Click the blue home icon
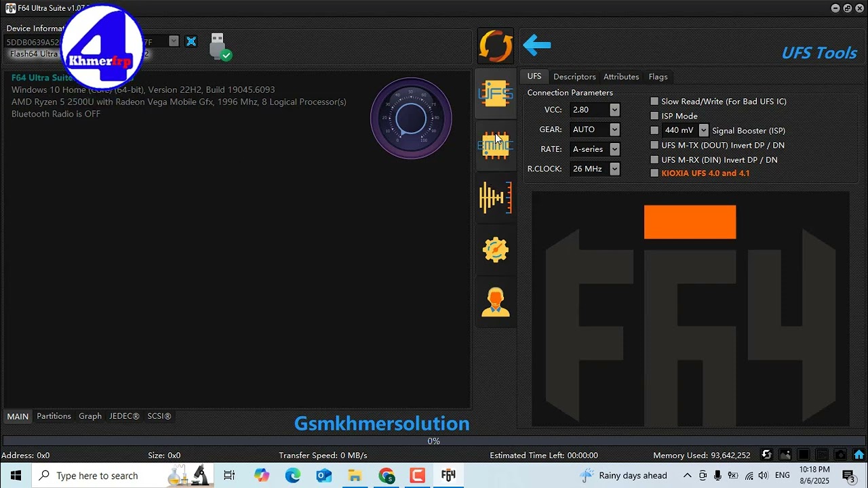Screen dimensions: 868x488 (x=859, y=455)
